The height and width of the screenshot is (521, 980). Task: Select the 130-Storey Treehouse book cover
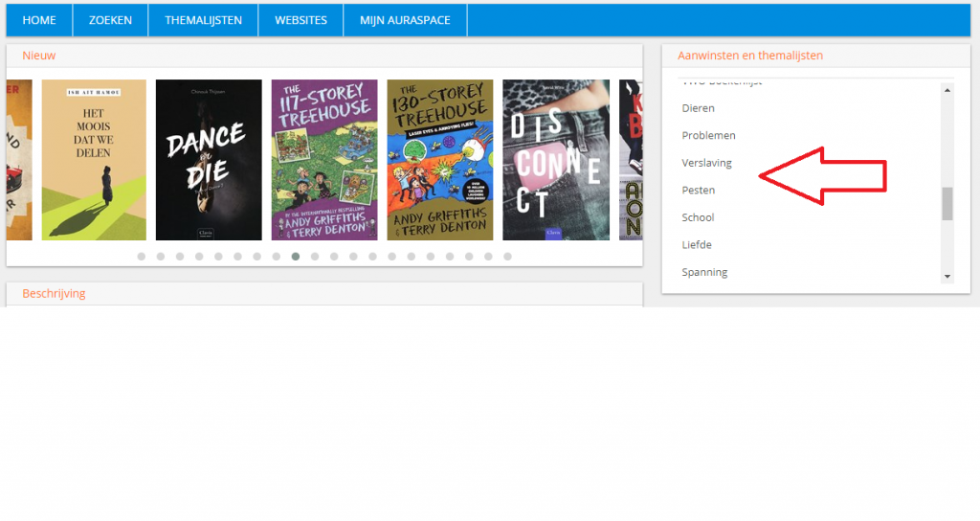coord(440,160)
